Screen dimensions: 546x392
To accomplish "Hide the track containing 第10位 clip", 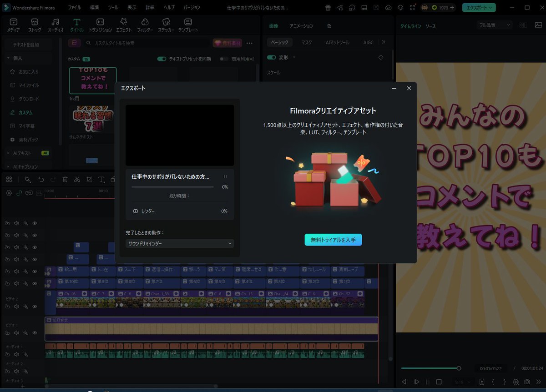I will coord(35,283).
